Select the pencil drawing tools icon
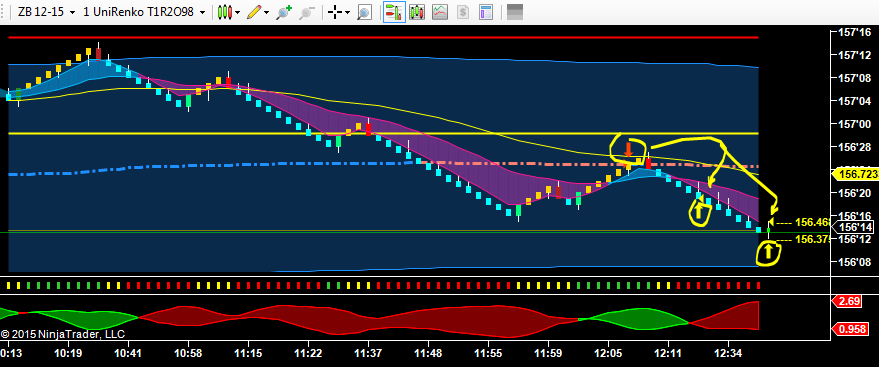 (x=255, y=12)
